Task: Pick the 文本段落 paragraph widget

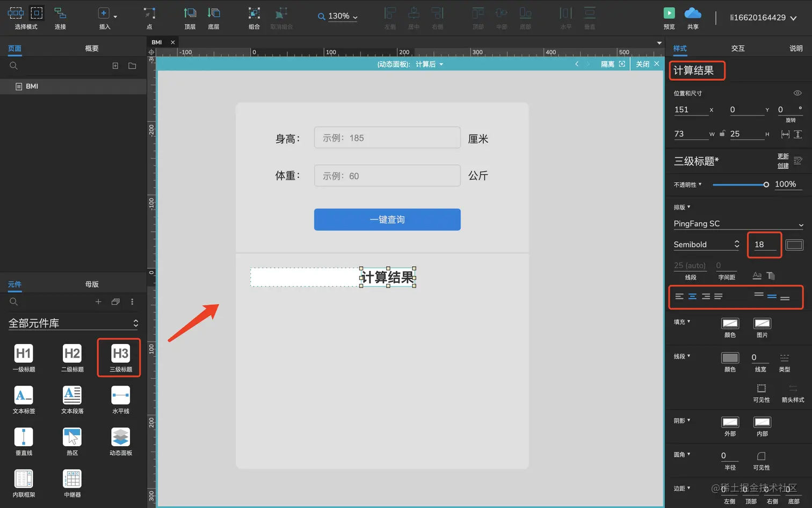Action: (72, 395)
